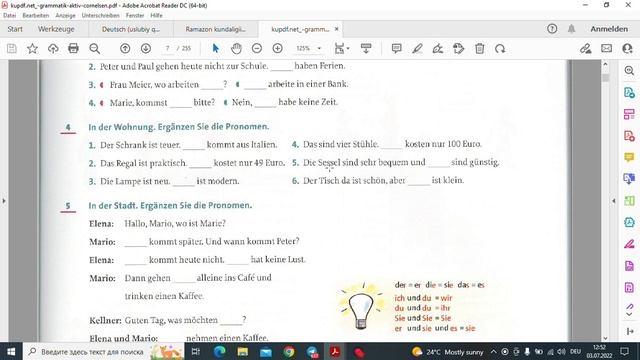Open the notifications bell
640x360 pixels.
tap(571, 29)
